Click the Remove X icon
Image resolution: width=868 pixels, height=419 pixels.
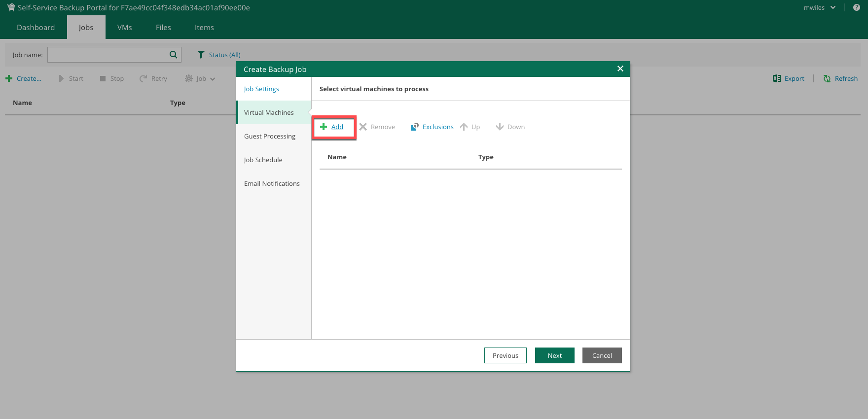pyautogui.click(x=363, y=127)
